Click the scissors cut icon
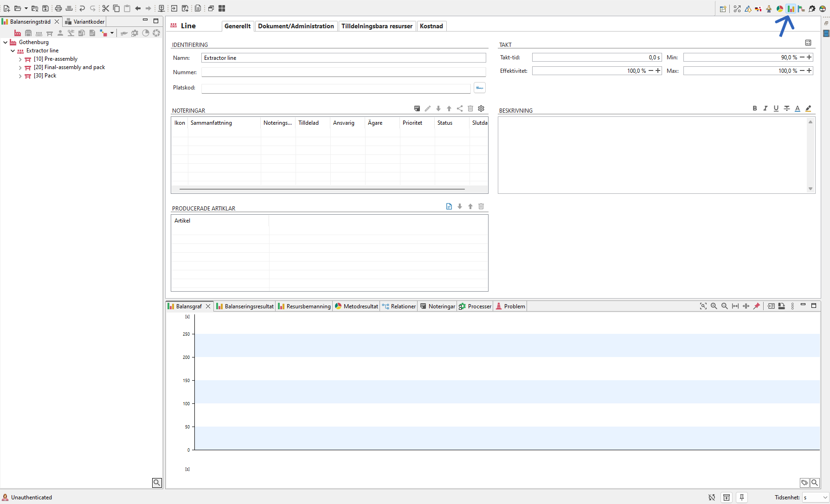 click(x=106, y=8)
